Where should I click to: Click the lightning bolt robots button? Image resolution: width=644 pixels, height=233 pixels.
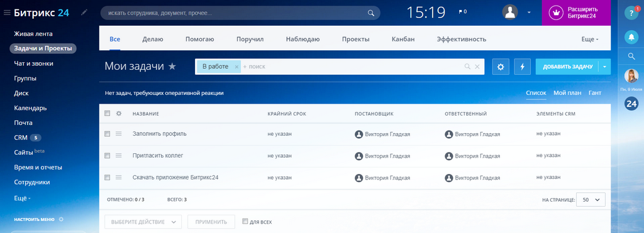523,67
